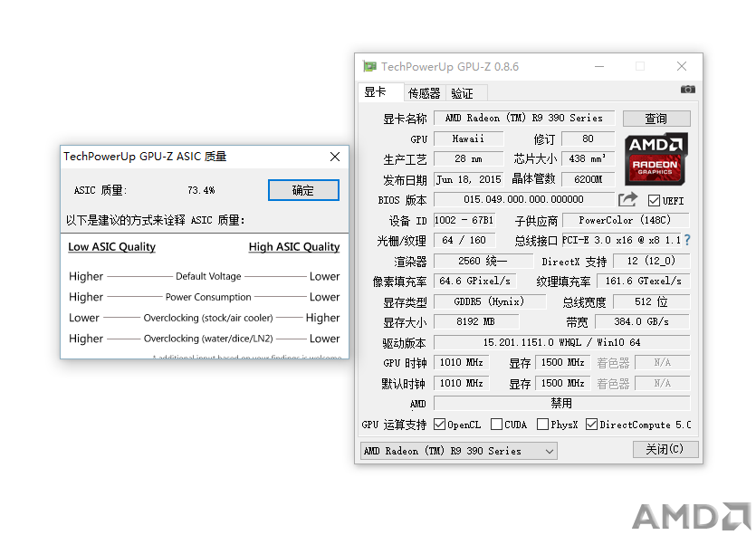756x535 pixels.
Task: Click the 28 nm process field
Action: coord(468,158)
